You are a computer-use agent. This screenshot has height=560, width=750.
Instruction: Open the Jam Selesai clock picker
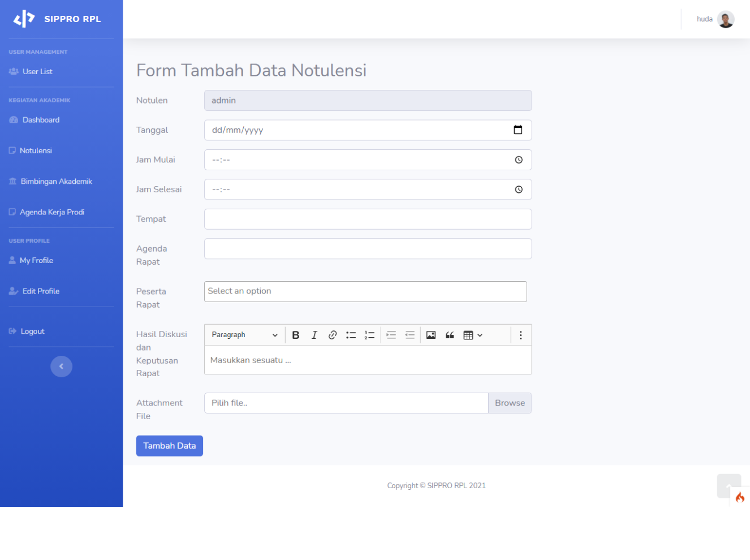pos(519,189)
